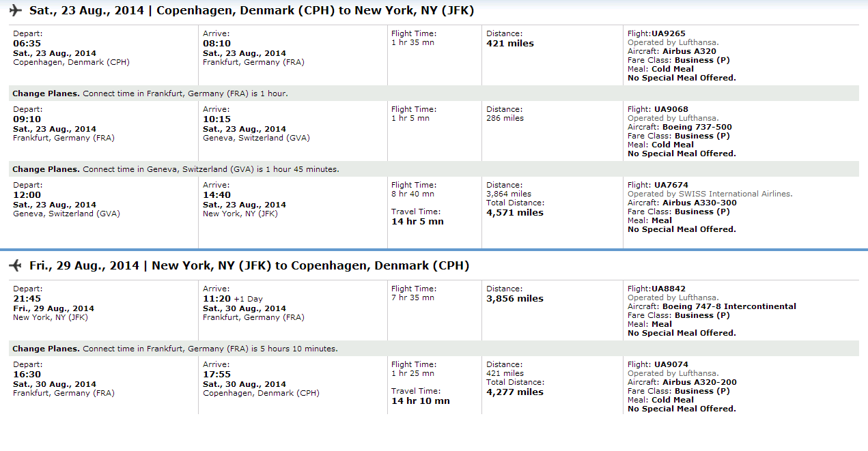
Task: Click the 14:40 arrival time in New York
Action: point(214,195)
